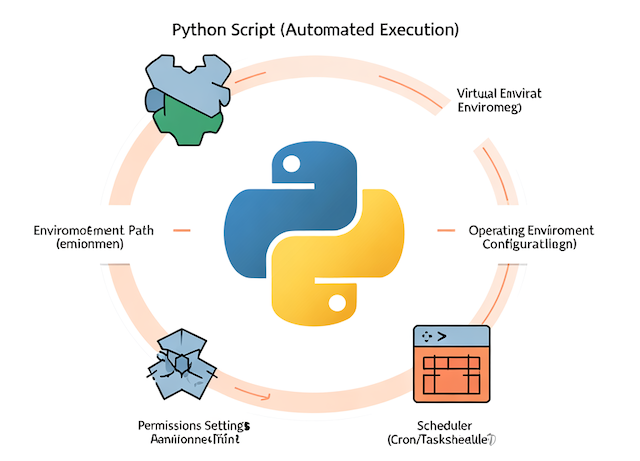Open the 'Operating Enviroment' label
This screenshot has height=461, width=640.
[x=530, y=229]
